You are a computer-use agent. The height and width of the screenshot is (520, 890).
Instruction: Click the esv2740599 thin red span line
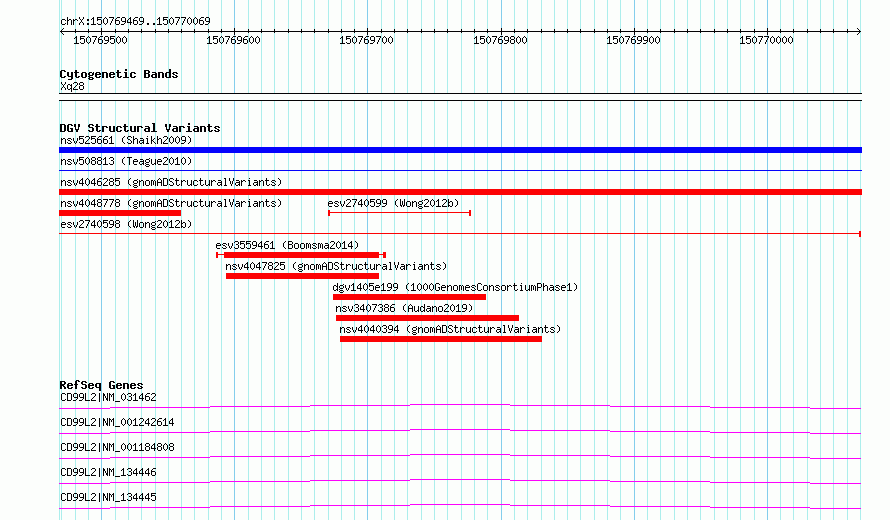pyautogui.click(x=400, y=213)
